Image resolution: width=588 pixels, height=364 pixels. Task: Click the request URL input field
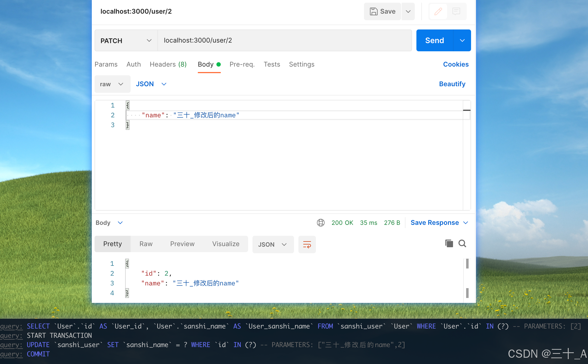[x=284, y=41]
